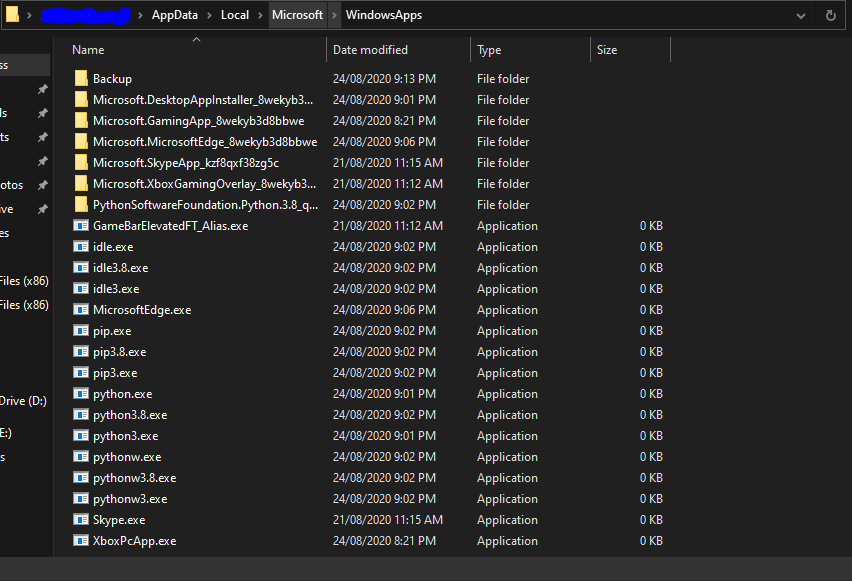Click the 21/08/2020 11:15 AM date of Skype.exe

tap(387, 520)
